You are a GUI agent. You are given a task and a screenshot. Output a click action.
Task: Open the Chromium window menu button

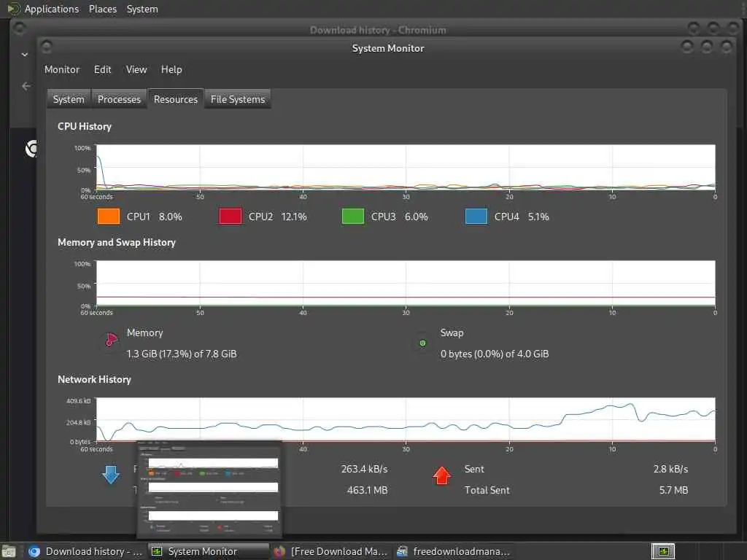(20, 28)
